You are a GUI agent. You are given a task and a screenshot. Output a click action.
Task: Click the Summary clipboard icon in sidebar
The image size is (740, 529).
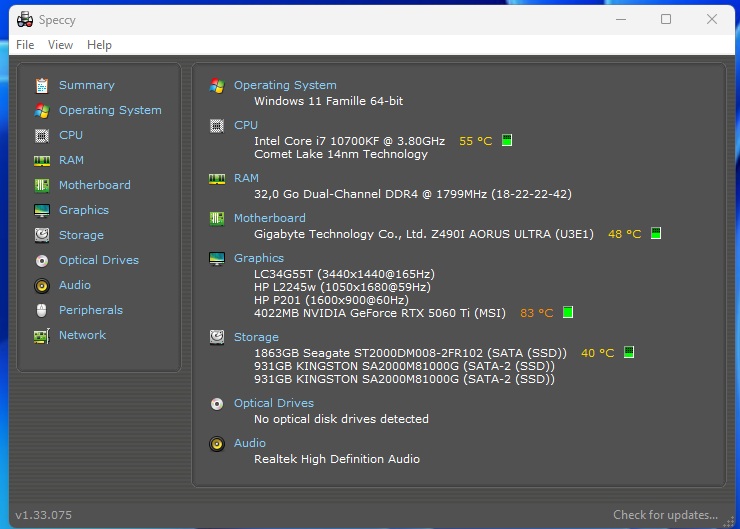[42, 85]
